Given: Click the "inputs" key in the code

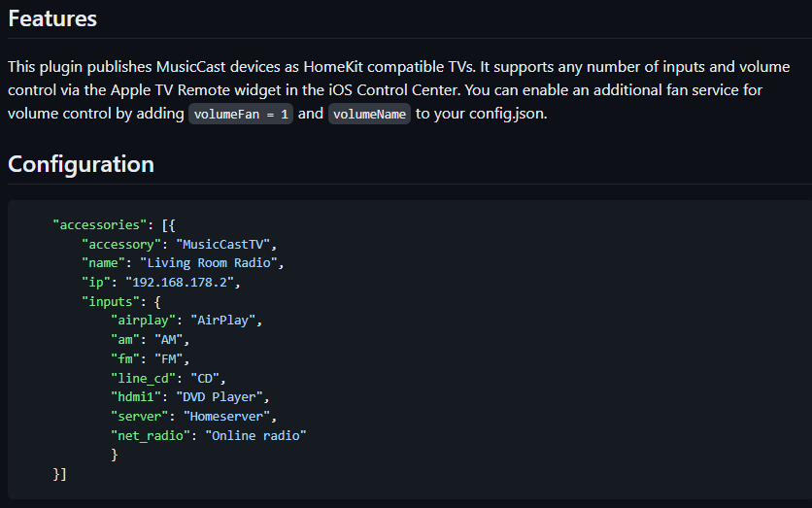Looking at the screenshot, I should click(x=113, y=301).
